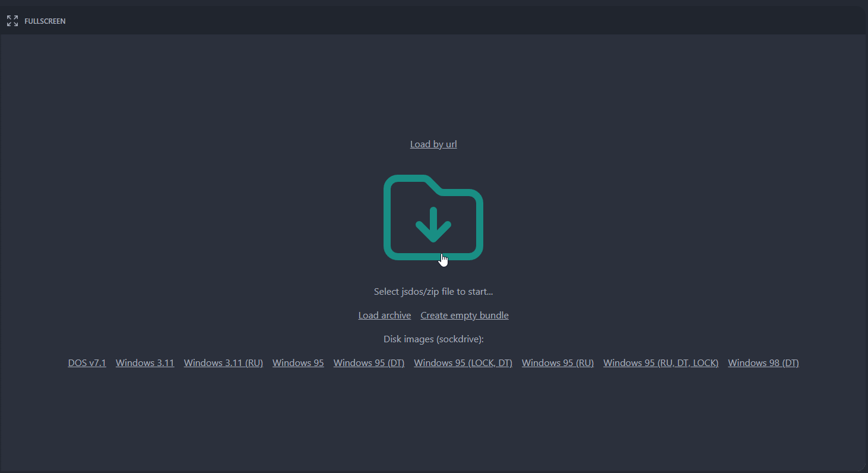Viewport: 868px width, 473px height.
Task: Click the fullscreen expand arrows icon
Action: click(x=12, y=21)
